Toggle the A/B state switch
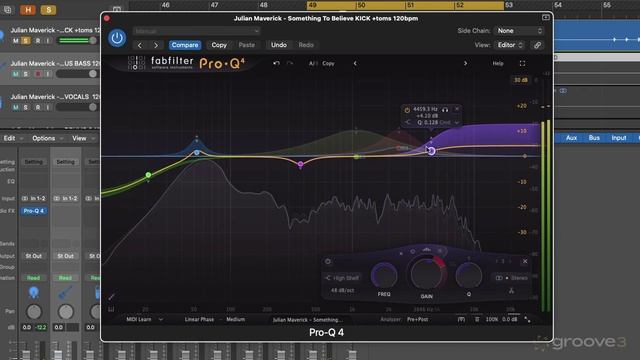Viewport: 640px width, 360px height. pos(313,63)
